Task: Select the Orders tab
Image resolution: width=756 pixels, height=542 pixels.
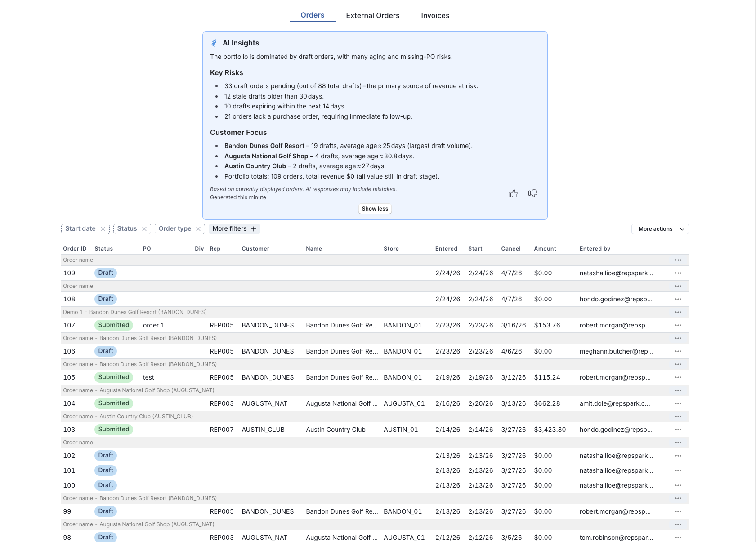Action: [x=313, y=15]
